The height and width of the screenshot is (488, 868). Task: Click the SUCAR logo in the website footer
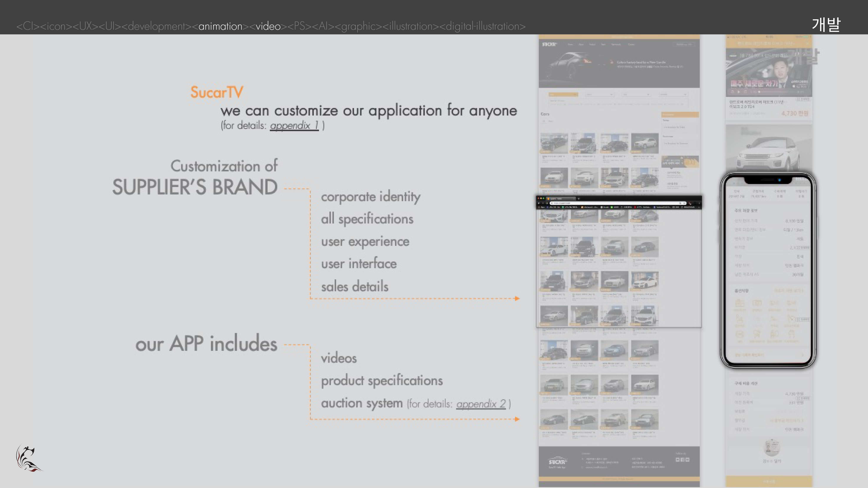point(558,462)
